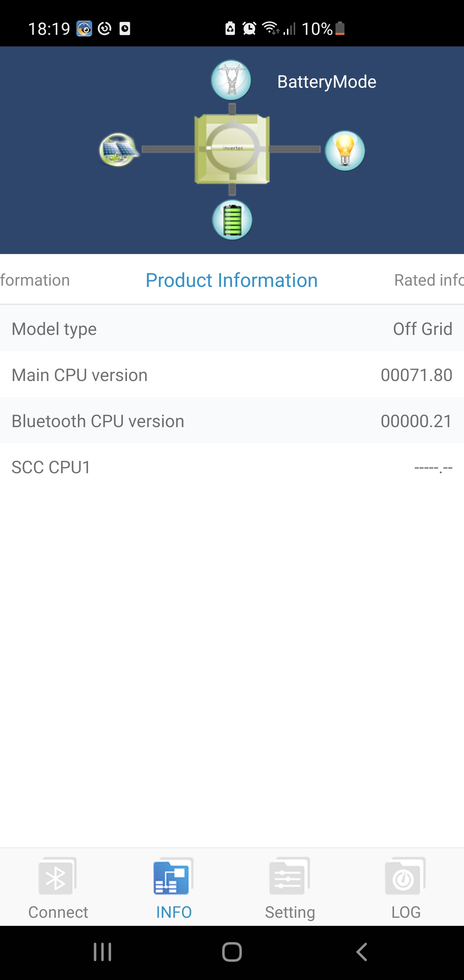Tap the Main CPU version row
The height and width of the screenshot is (980, 464).
click(232, 375)
